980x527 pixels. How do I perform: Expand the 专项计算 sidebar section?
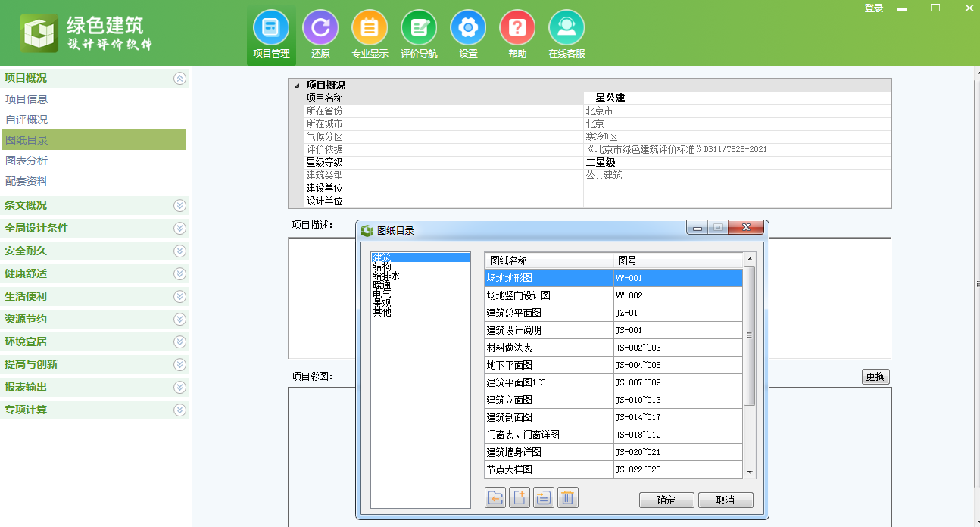179,410
